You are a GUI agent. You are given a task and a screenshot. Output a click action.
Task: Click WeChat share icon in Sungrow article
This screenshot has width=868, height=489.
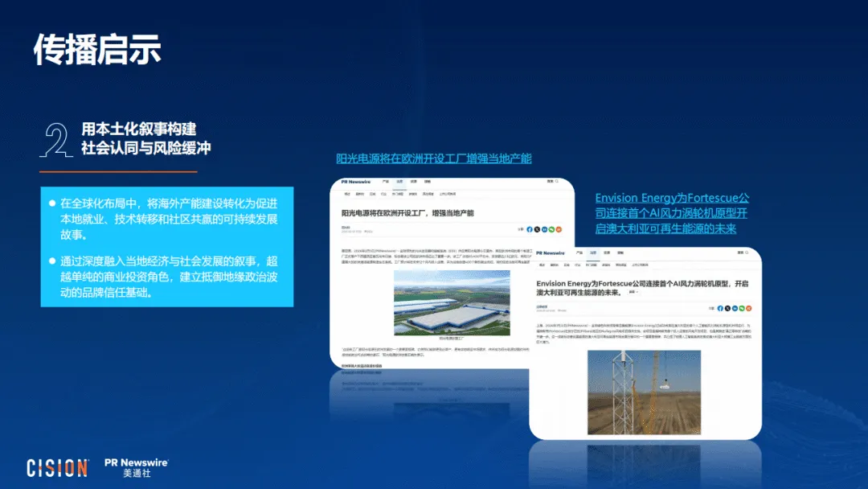click(551, 229)
